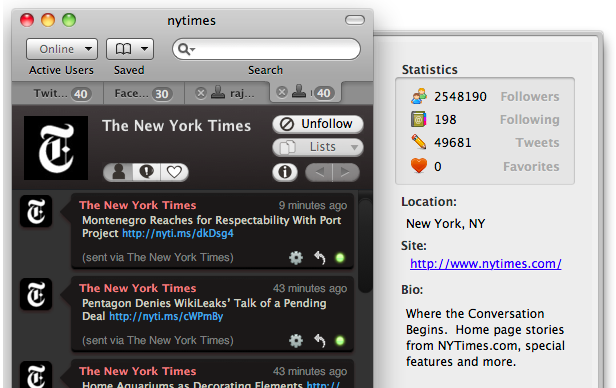Click author name on the Montenegro tweet

click(x=138, y=205)
